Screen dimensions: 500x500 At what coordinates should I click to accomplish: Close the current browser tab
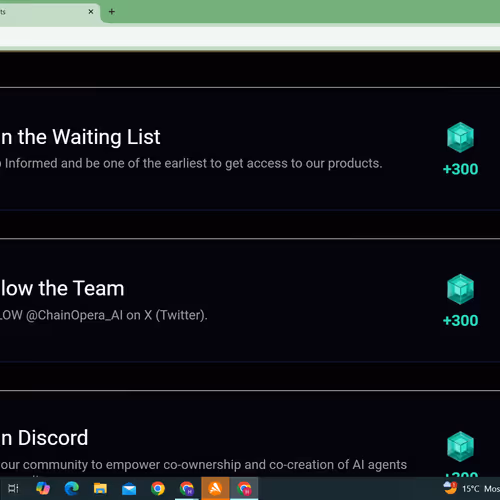pos(91,12)
